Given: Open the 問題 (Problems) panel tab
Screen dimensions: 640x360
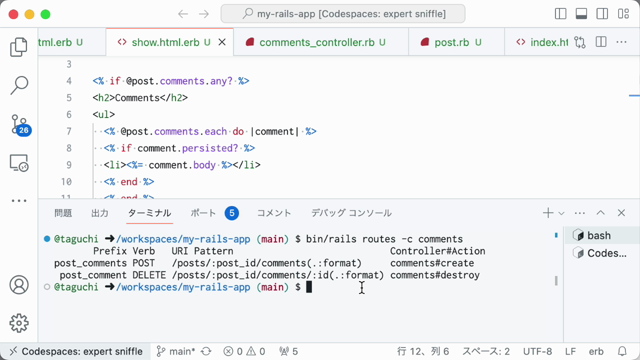Looking at the screenshot, I should [x=63, y=213].
